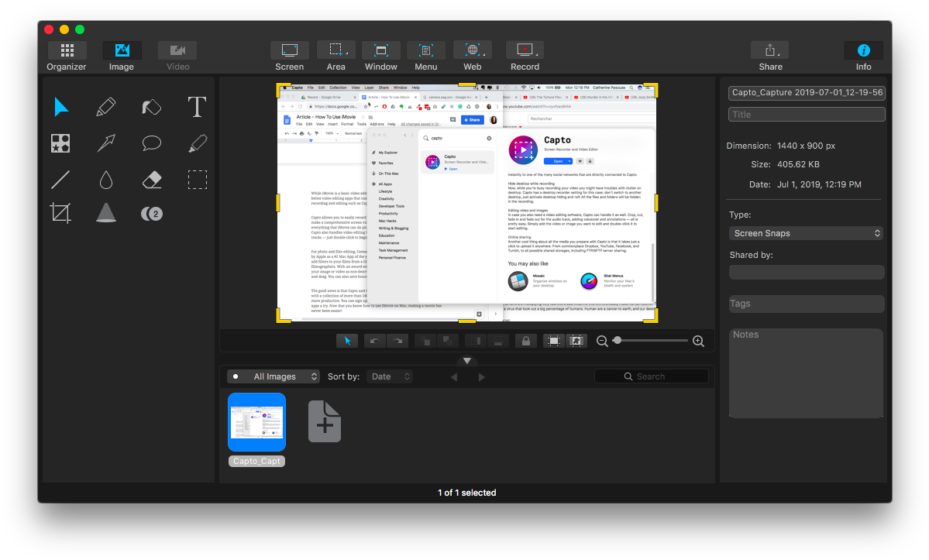This screenshot has width=929, height=560.
Task: Click the Title input field
Action: (807, 115)
